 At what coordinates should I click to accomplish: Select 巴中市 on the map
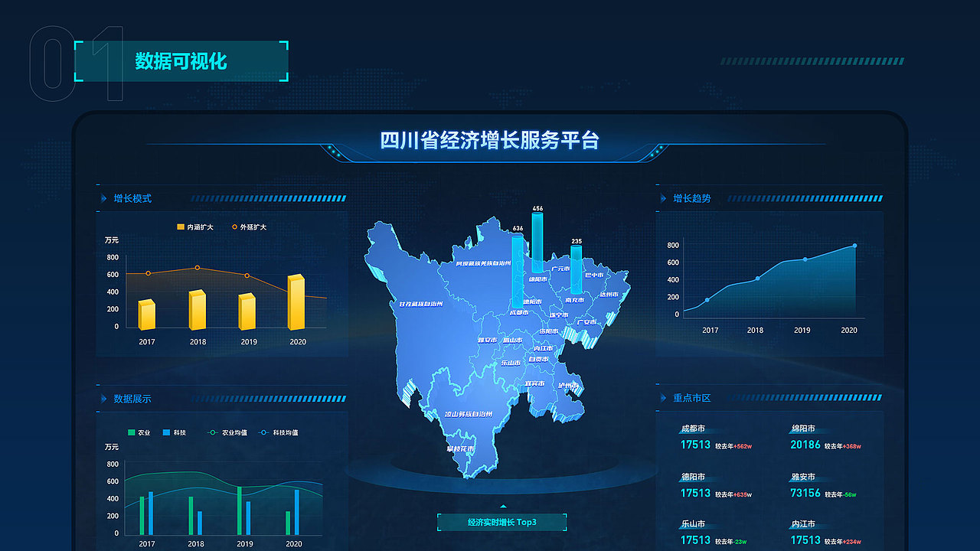pos(594,275)
